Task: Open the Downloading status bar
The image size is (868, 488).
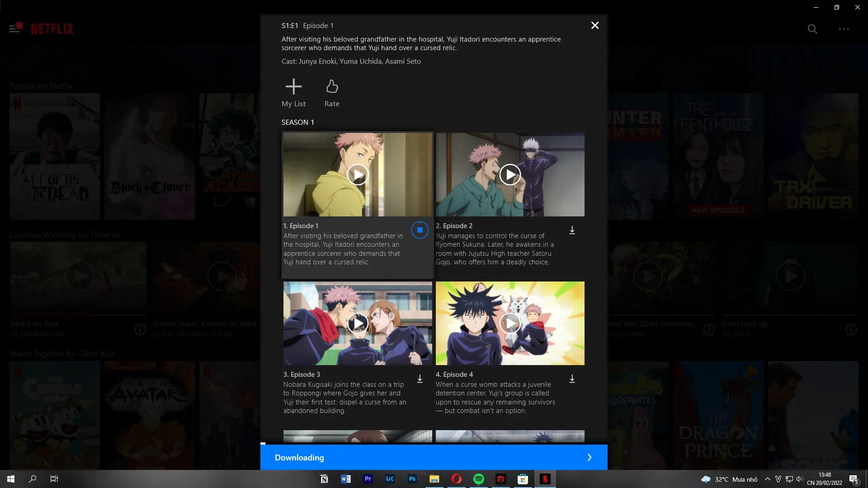Action: [434, 457]
